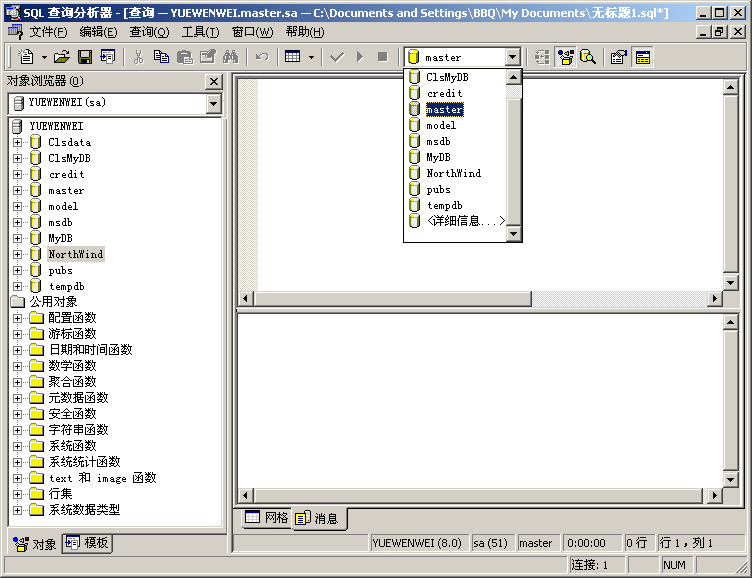Screen dimensions: 752x578
Task: Click the Insert Template toolbar icon
Action: click(x=108, y=57)
